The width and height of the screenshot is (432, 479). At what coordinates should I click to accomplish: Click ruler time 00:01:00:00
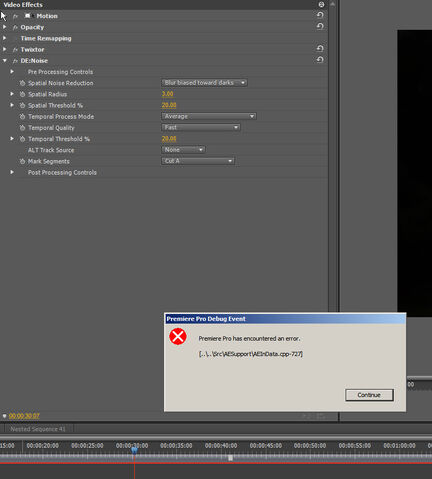pos(399,446)
